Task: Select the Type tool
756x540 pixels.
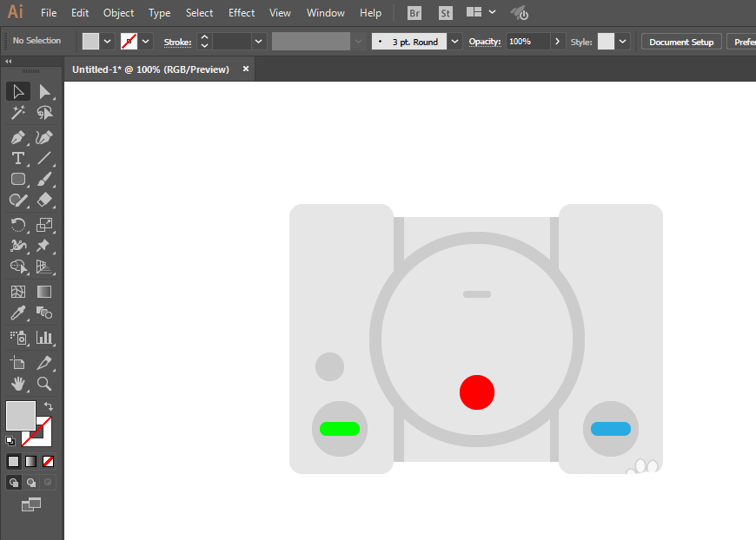Action: click(18, 159)
